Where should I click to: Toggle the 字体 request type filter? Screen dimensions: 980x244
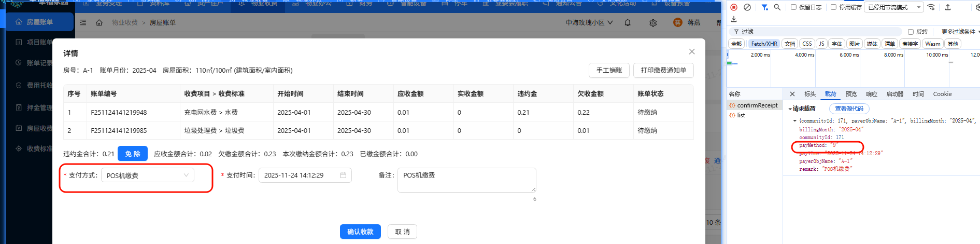[837, 44]
